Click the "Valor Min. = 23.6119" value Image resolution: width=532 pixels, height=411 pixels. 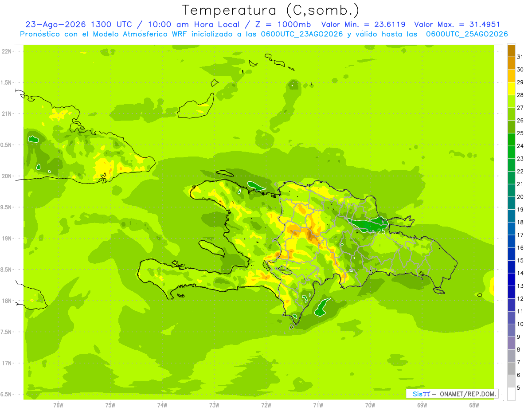tap(363, 24)
